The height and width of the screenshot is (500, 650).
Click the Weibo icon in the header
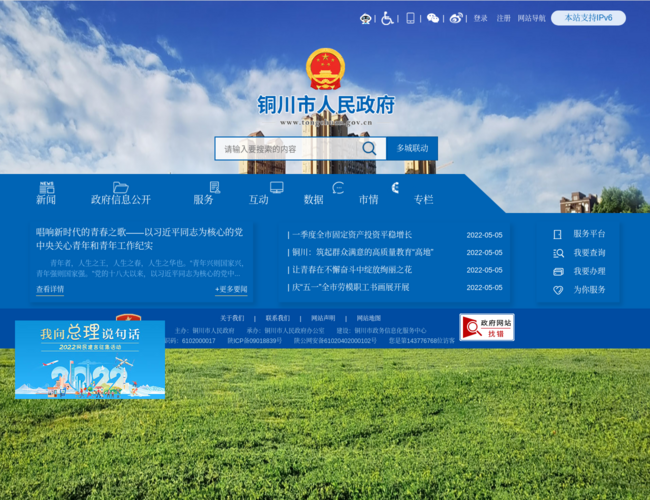tap(456, 18)
